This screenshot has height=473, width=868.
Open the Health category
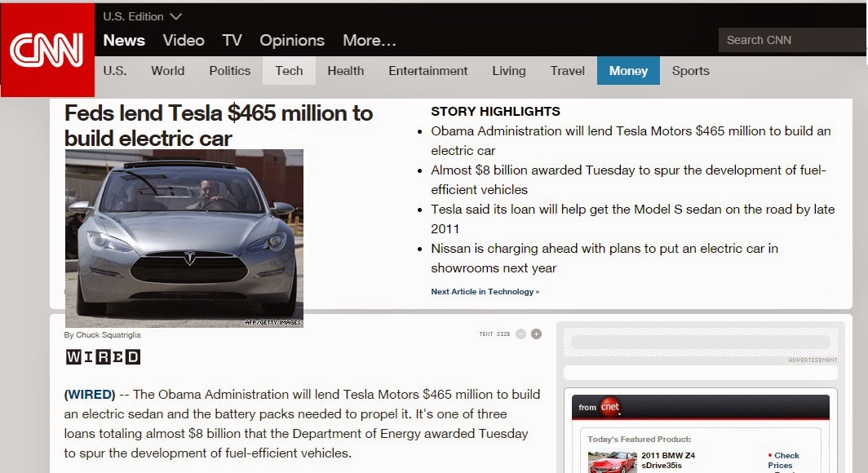click(x=345, y=71)
